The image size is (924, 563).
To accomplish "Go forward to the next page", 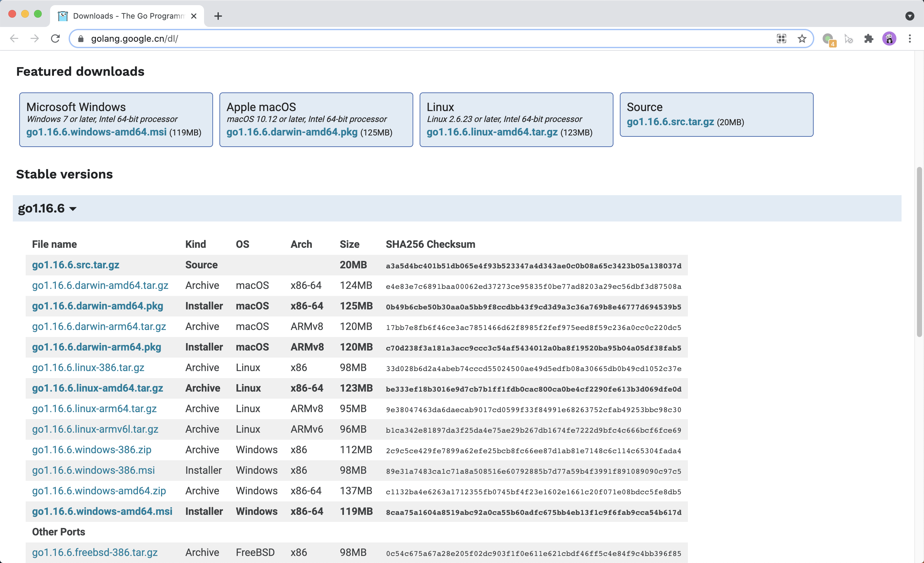I will click(x=35, y=39).
